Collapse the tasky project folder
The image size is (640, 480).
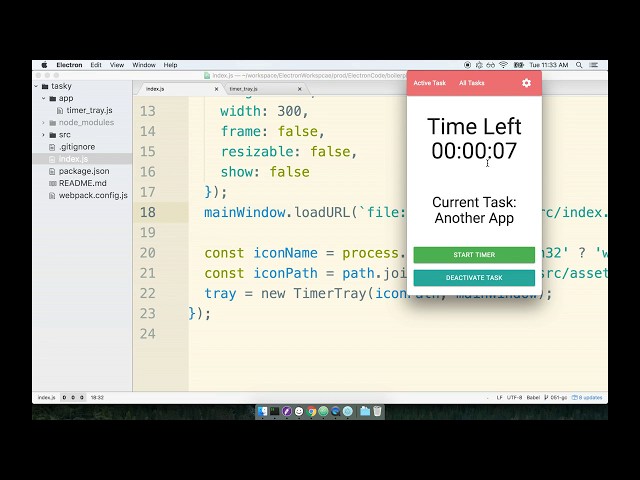pyautogui.click(x=36, y=86)
